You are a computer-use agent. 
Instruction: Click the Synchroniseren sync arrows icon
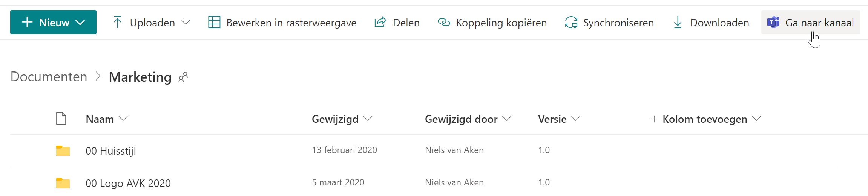point(571,23)
